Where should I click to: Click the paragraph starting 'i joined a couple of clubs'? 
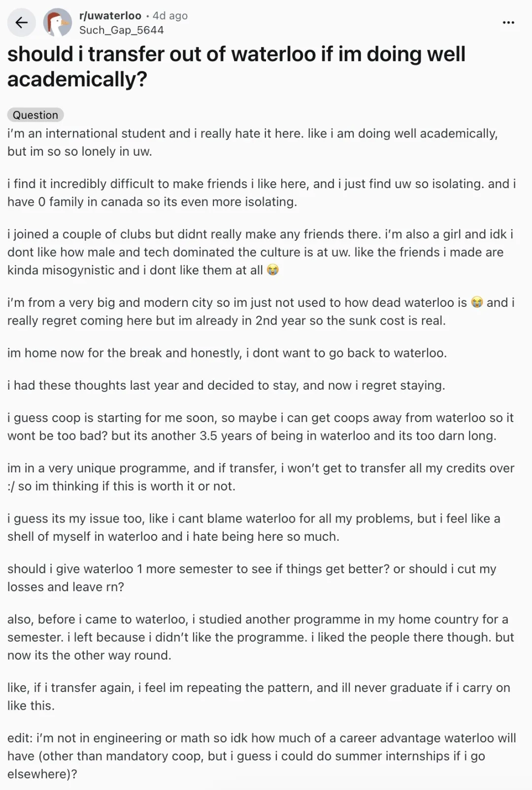tap(260, 252)
